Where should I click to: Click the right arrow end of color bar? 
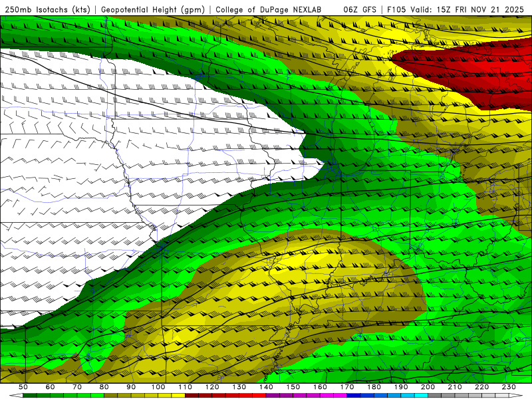[516, 396]
